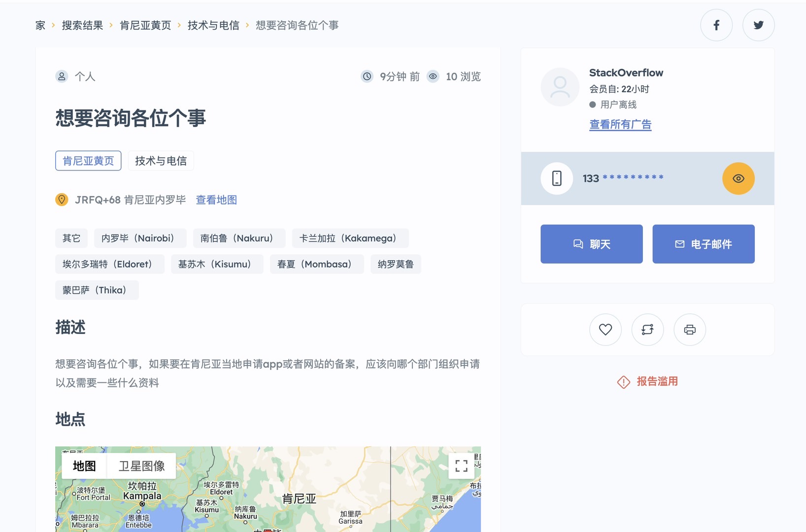Viewport: 806px width, 532px height.
Task: Click the clock icon beside 9分钟 前
Action: (x=367, y=76)
